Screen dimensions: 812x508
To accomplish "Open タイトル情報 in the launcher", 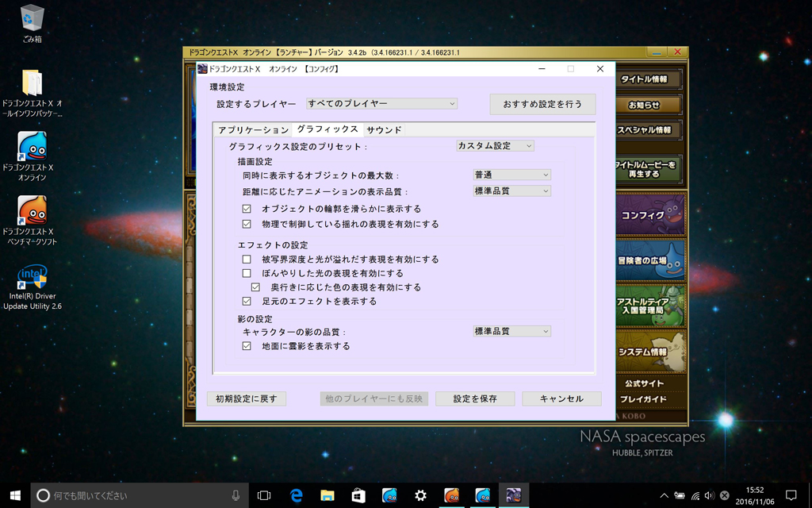I will click(x=648, y=79).
